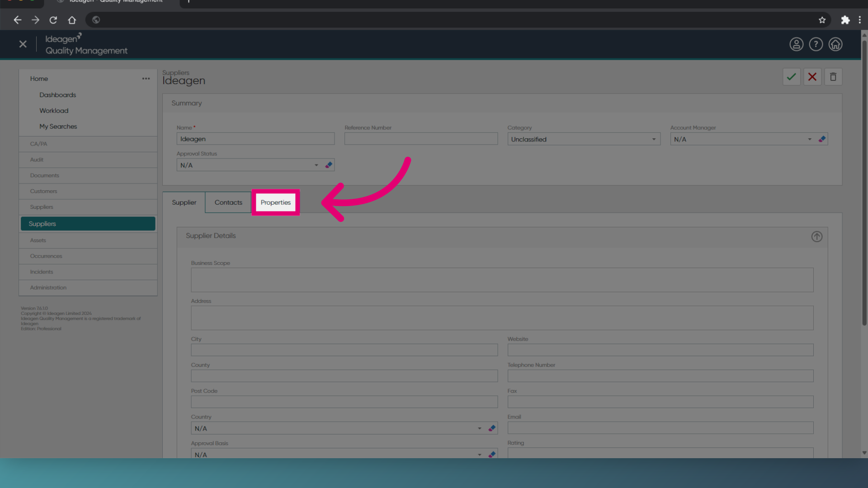Go to the home icon in header
This screenshot has height=488, width=868.
(835, 44)
